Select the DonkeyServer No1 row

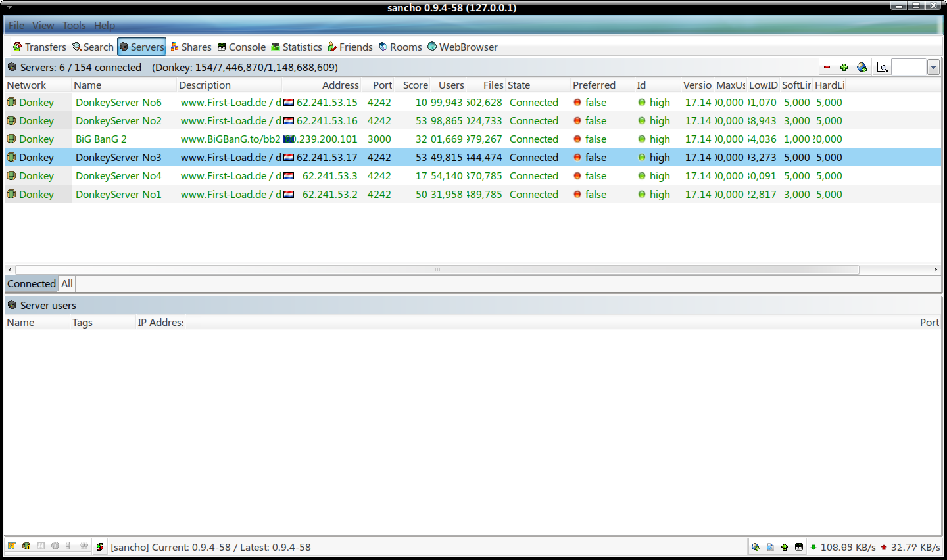473,194
